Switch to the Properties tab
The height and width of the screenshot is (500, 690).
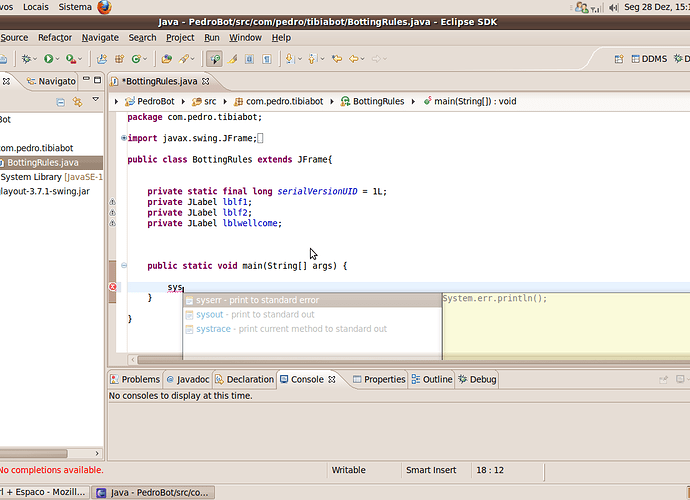click(x=379, y=379)
